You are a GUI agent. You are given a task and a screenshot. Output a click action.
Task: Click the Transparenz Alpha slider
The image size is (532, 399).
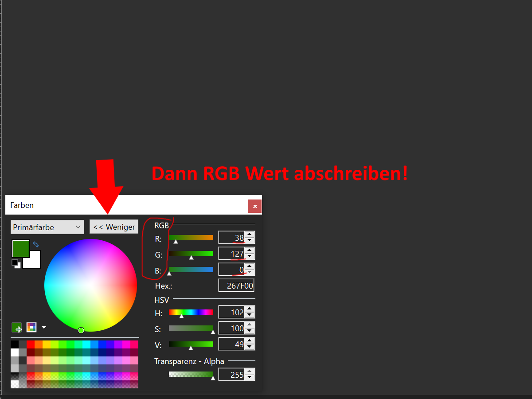pos(191,374)
